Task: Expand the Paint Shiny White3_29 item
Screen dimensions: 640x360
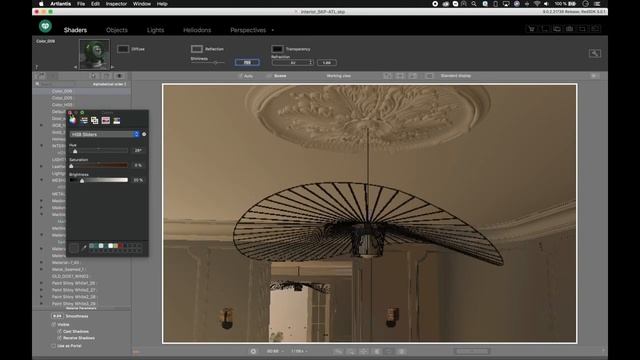Action: tap(42, 304)
